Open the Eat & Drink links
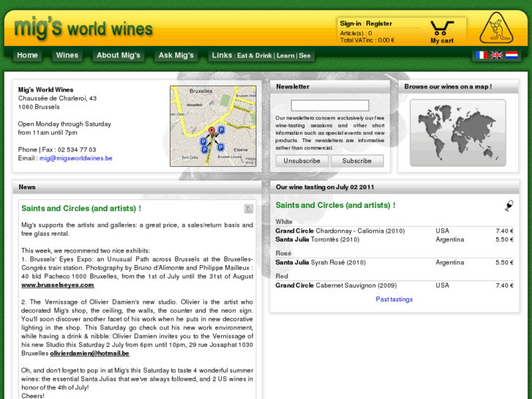The image size is (532, 399). pyautogui.click(x=255, y=56)
